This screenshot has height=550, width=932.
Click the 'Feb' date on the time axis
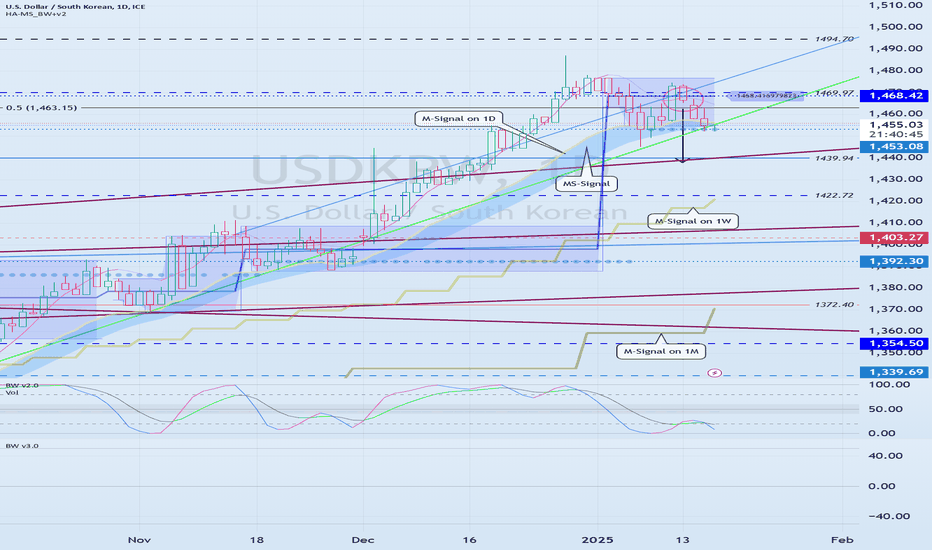click(842, 540)
